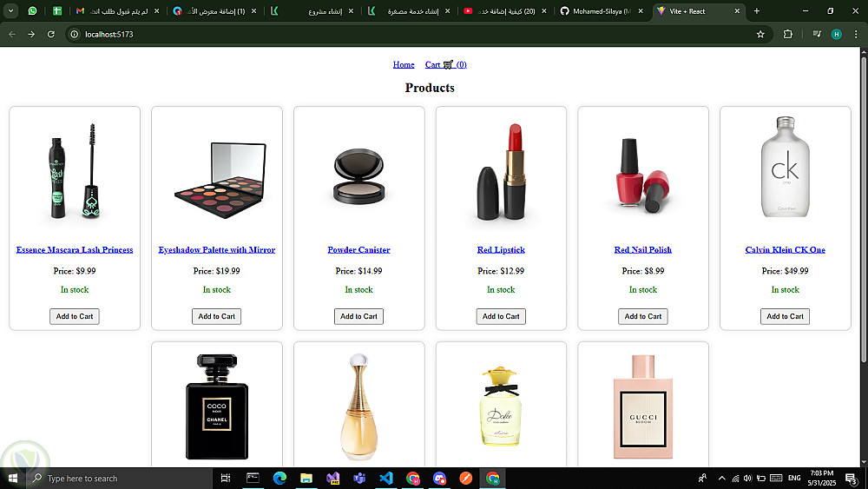Open the Extensions menu
Screen dimensions: 868x489
(788, 35)
